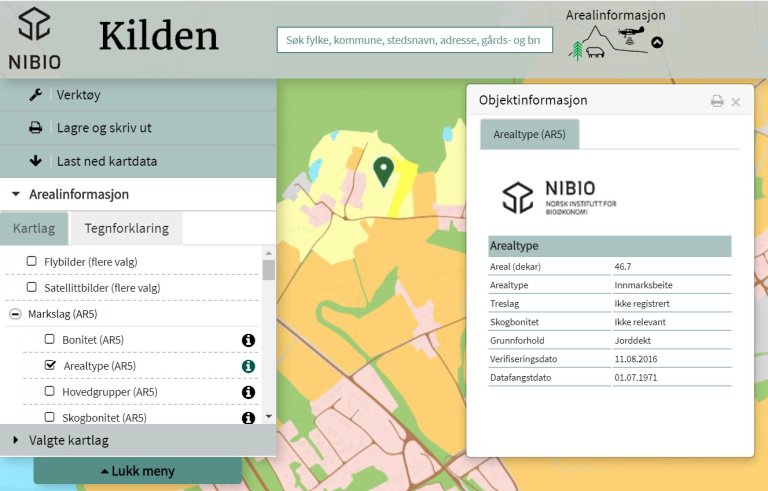Click the Ikke registrert value
Viewport: 768px width, 491px height.
642,304
